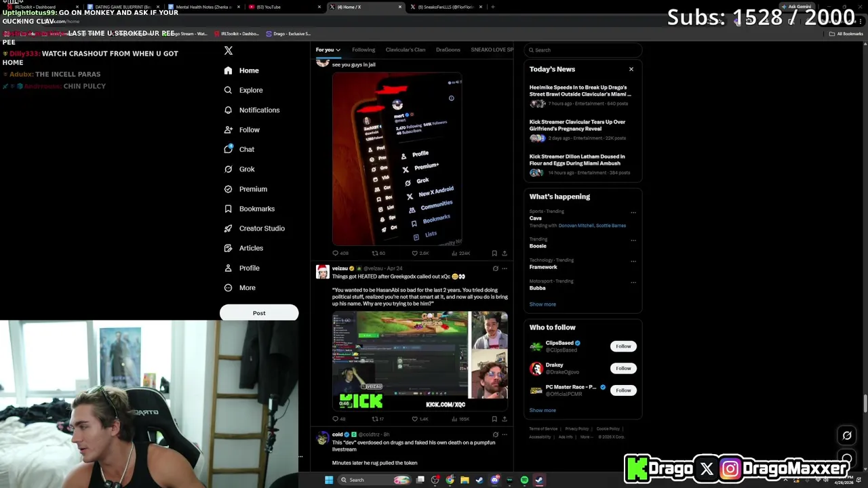
Task: Open Chat in the X sidebar
Action: coord(239,149)
